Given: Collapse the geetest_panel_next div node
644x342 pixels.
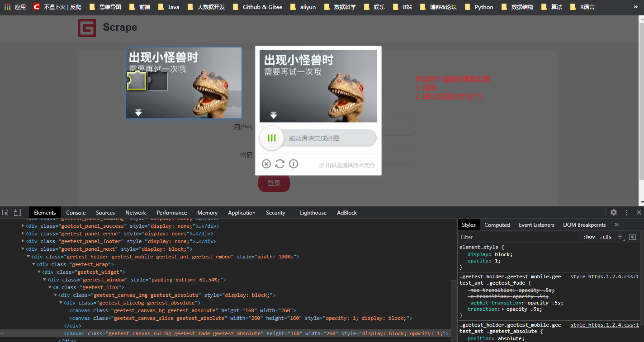Looking at the screenshot, I should [x=23, y=249].
